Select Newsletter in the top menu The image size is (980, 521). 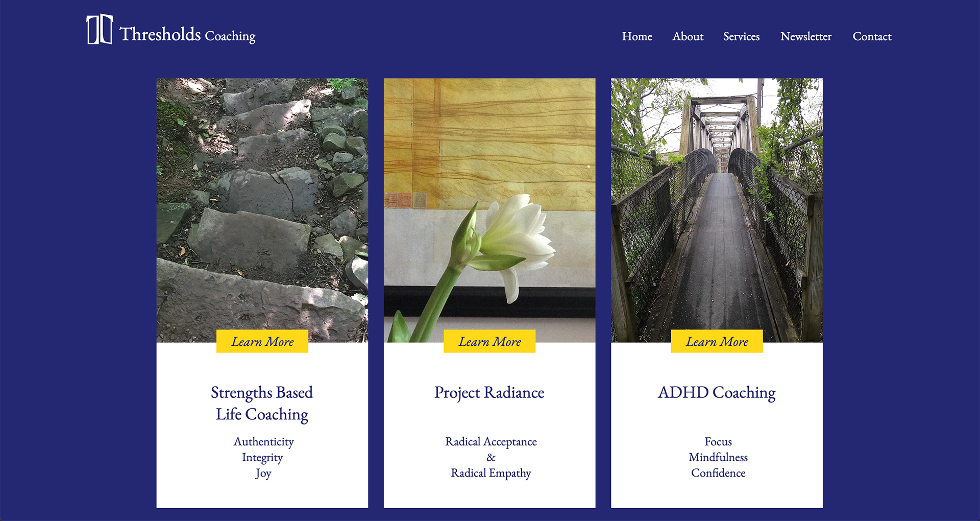click(806, 36)
